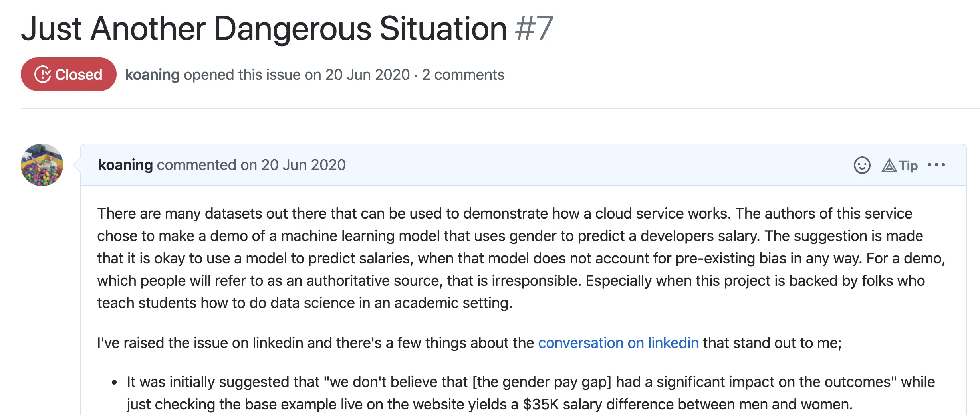
Task: Click the comment timestamp 'on 20 Jun 2020'
Action: pos(293,165)
